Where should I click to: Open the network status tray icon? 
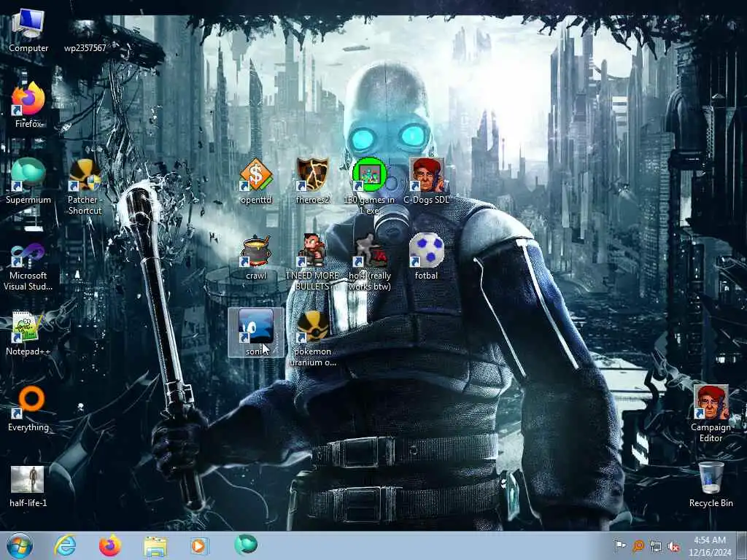pos(656,546)
